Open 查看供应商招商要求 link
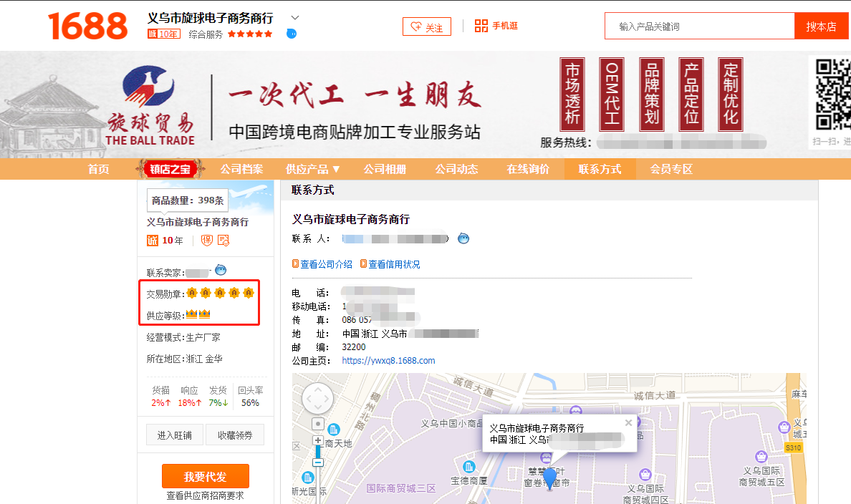851x504 pixels. (x=205, y=496)
